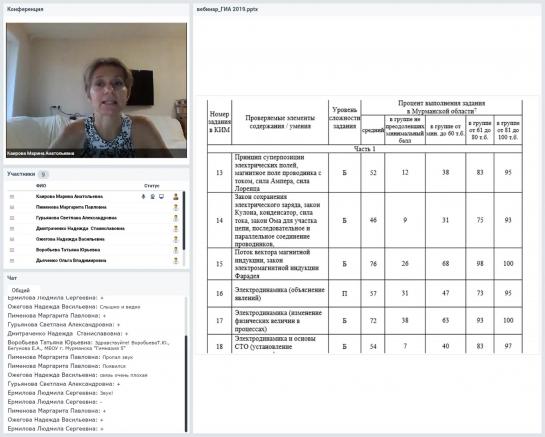Screen dimensions: 545x437
Task: Click the screen-sharing monitor icon in participants list
Action: 161,196
